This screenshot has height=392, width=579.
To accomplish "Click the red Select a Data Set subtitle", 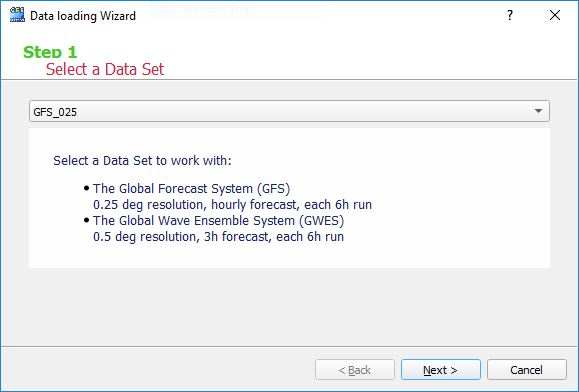I will pyautogui.click(x=105, y=69).
